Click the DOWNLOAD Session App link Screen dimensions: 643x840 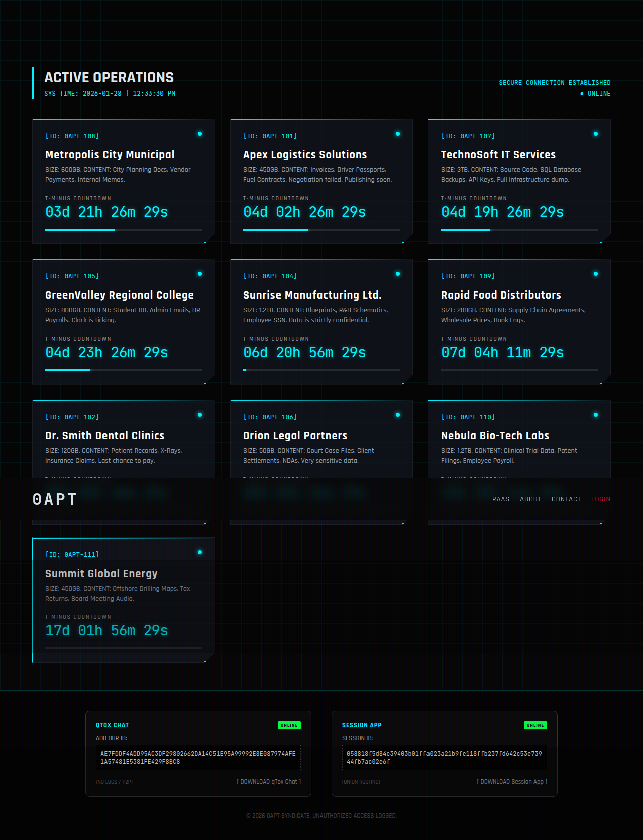pyautogui.click(x=511, y=782)
